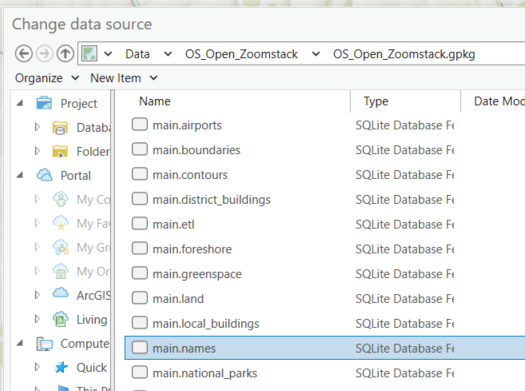This screenshot has height=391, width=525.
Task: Select the main.foreshore row name
Action: coord(192,249)
